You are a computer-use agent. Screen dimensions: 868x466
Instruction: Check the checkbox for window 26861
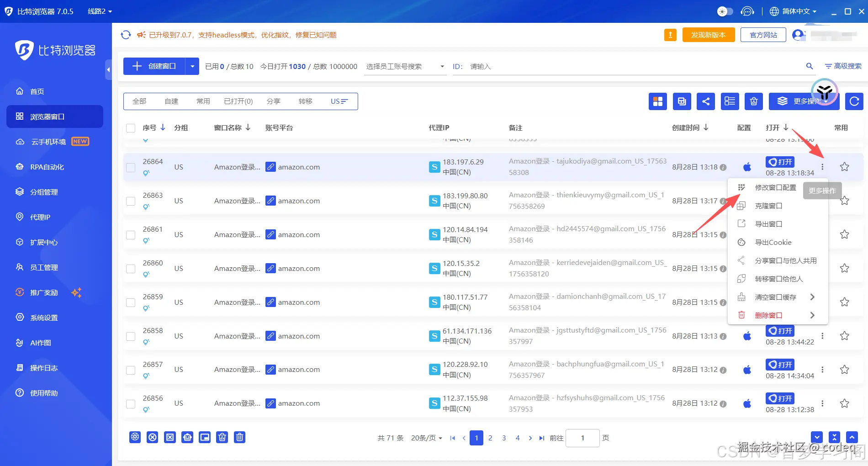(x=131, y=235)
